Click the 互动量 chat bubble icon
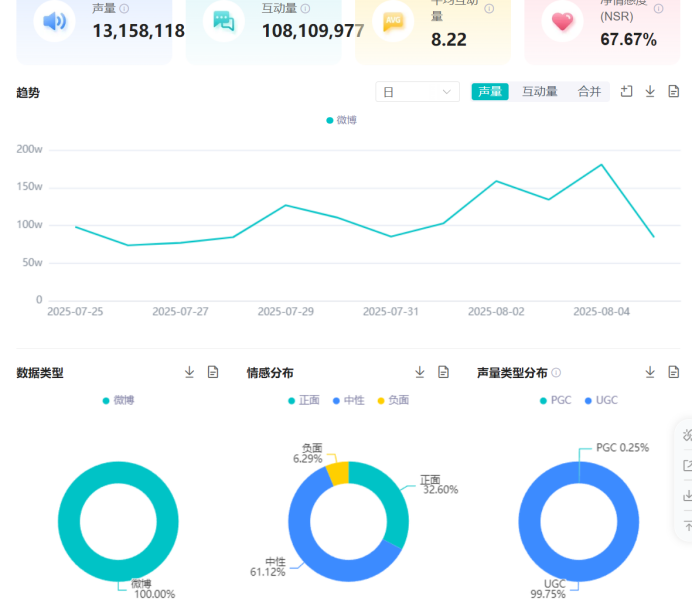 point(224,21)
